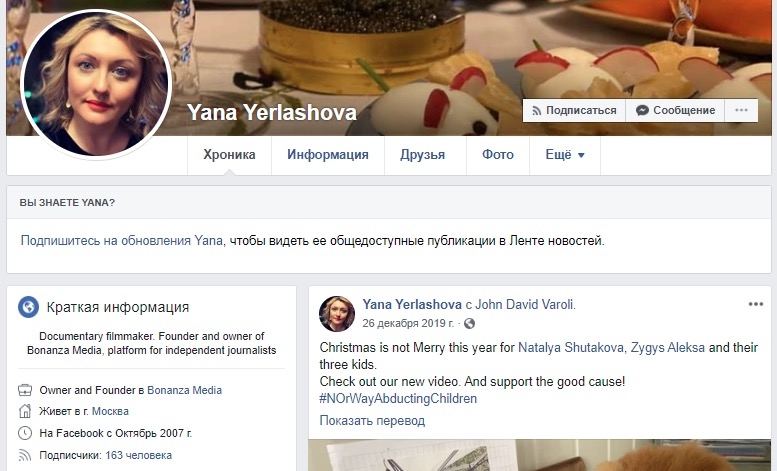Click the RSS feed icon beside Подписчики
This screenshot has width=777, height=471.
pos(25,455)
